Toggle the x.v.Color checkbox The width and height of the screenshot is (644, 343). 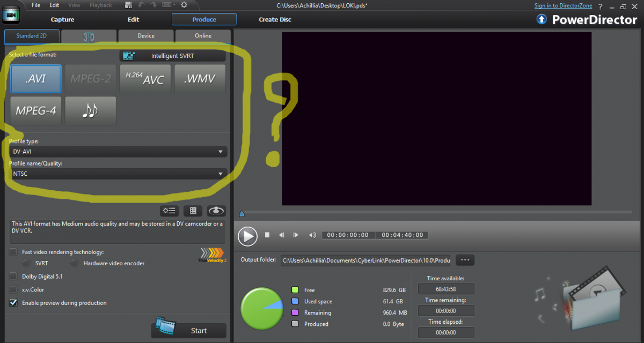coord(13,289)
